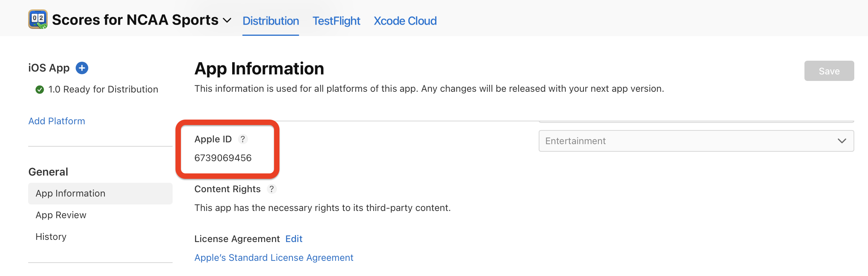
Task: Switch to the Distribution tab
Action: point(270,21)
